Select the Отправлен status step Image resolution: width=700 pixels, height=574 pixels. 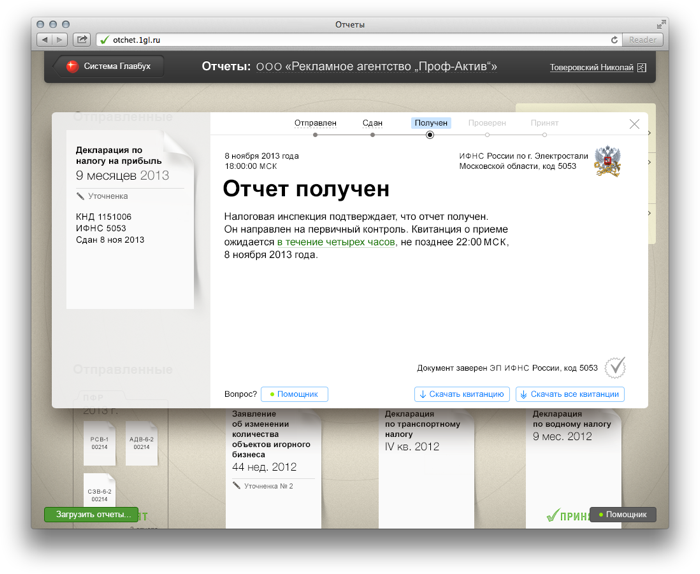315,123
